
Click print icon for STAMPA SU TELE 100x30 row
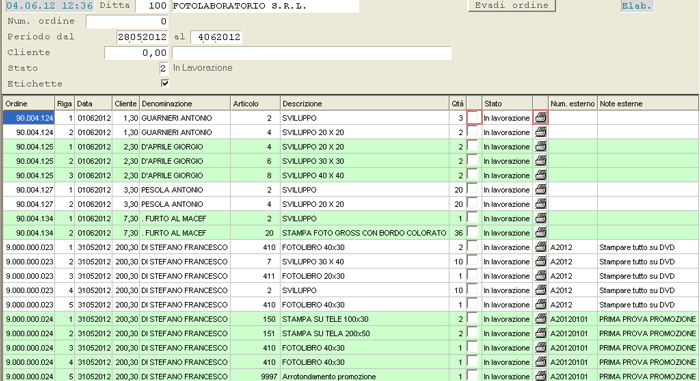tap(541, 318)
